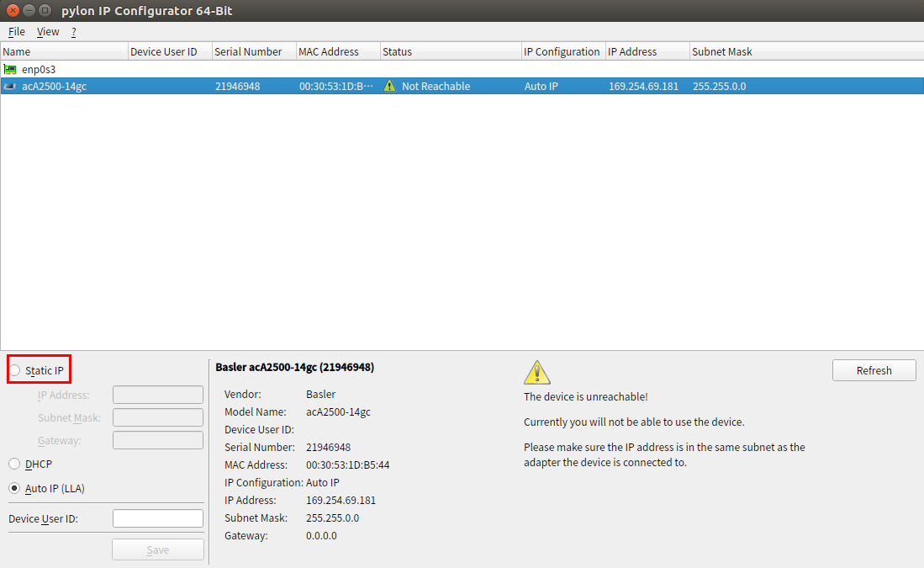Click the IP Address value in details panel

coord(341,500)
